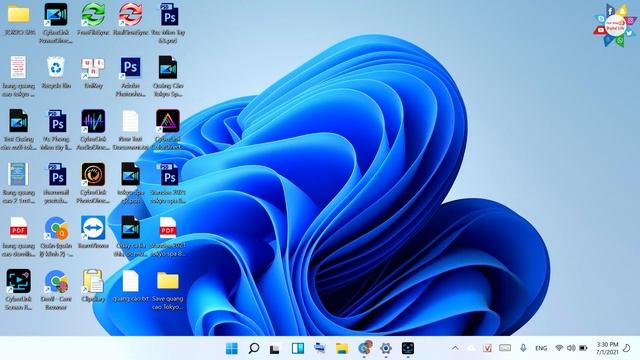
Task: Select the tokyo spa video project file
Action: [x=131, y=175]
